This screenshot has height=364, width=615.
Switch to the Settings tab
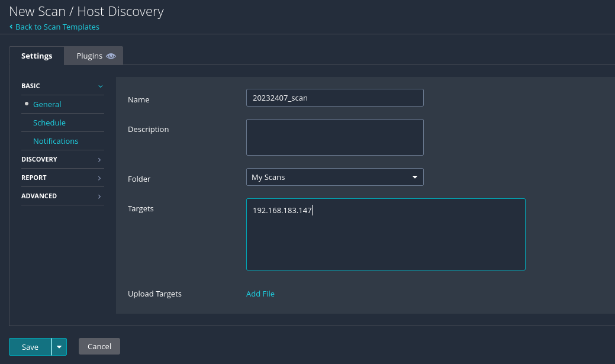point(37,56)
